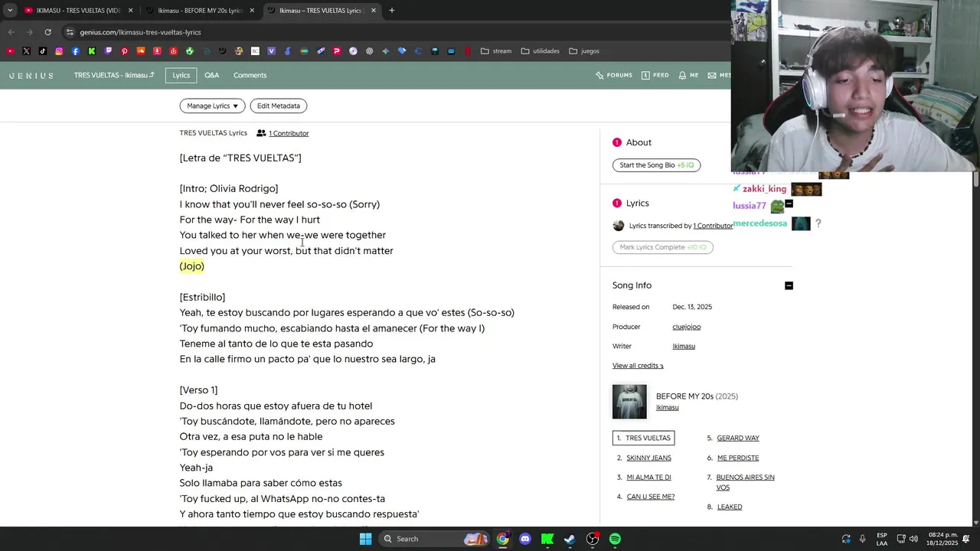Open the BEFORE MY 20s album cover
The image size is (980, 551).
(629, 402)
